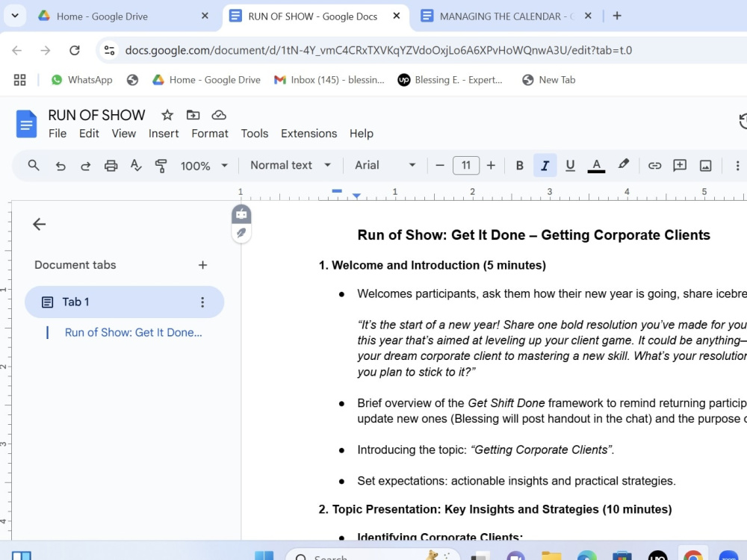Open the version history clock icon
This screenshot has width=747, height=560.
tap(743, 121)
